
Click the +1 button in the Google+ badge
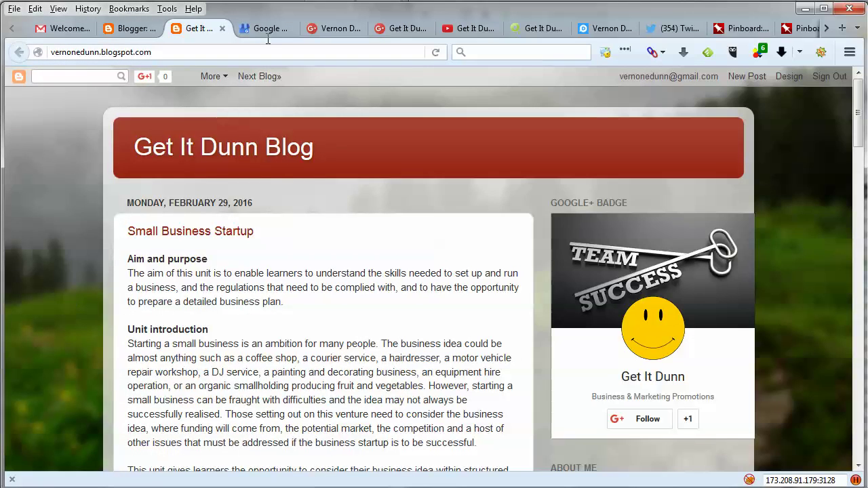(x=688, y=419)
